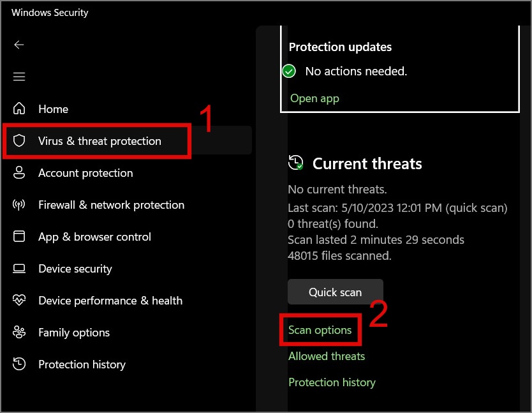Click the Virus & threat protection shield icon

click(x=19, y=140)
